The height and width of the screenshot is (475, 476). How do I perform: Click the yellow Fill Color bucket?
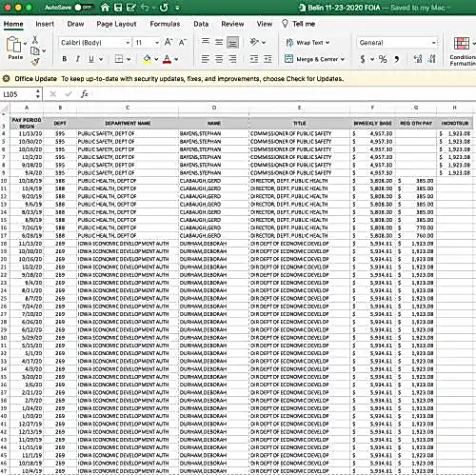[147, 59]
